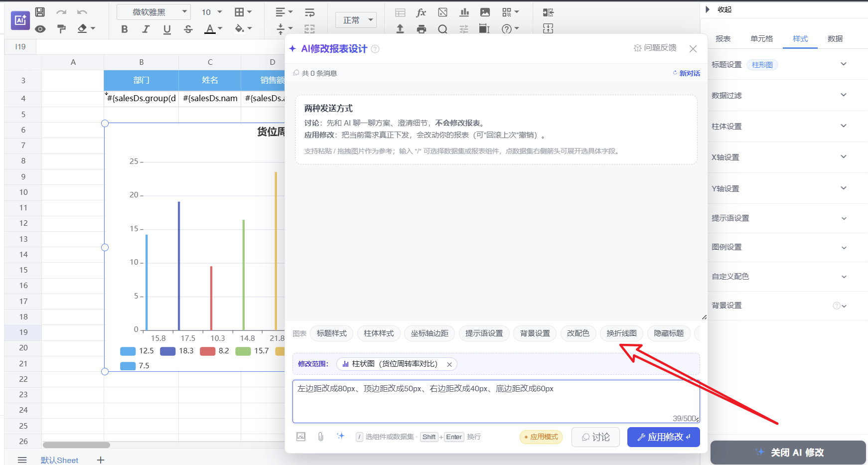Switch to the 单元格 tab

(x=761, y=39)
